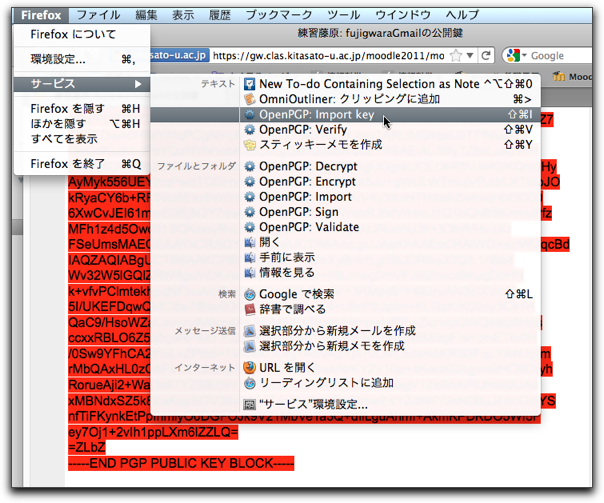The height and width of the screenshot is (503, 604).
Task: Click END PGP PUBLIC KEY BLOCK text
Action: 181,463
